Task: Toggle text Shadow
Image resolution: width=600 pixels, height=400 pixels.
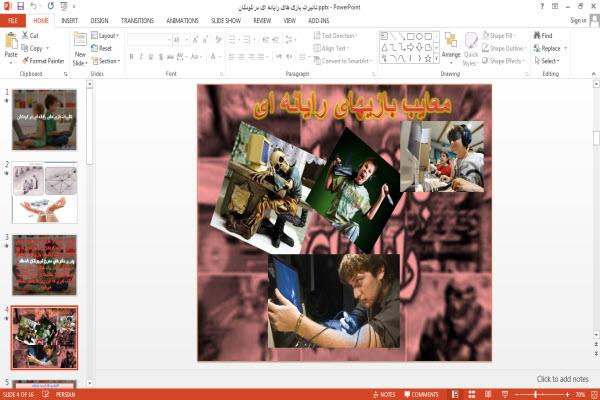Action: pyautogui.click(x=161, y=57)
